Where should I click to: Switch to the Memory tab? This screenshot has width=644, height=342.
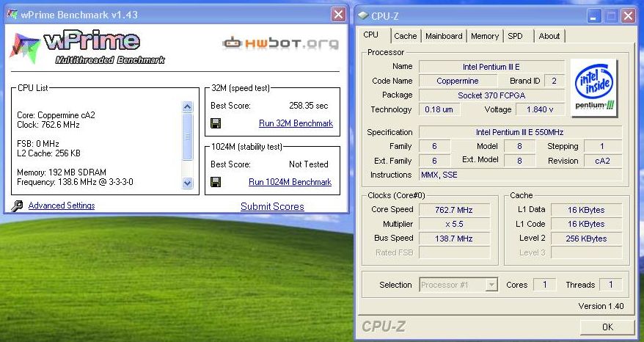click(485, 36)
